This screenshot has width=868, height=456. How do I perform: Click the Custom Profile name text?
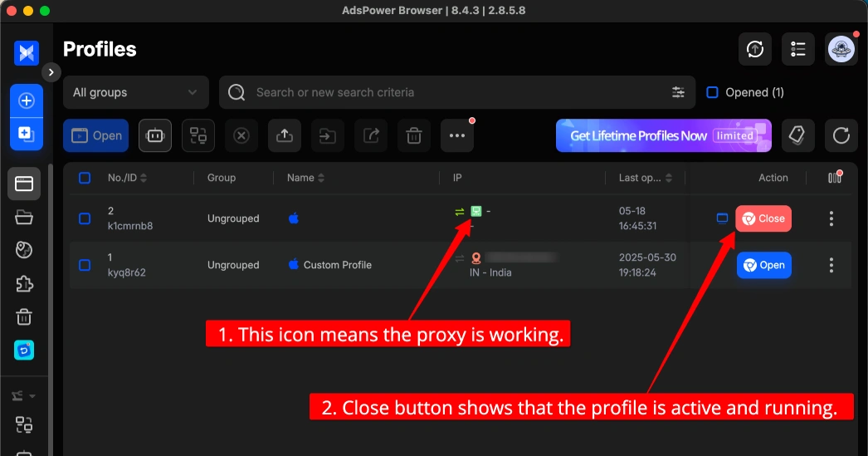point(338,265)
